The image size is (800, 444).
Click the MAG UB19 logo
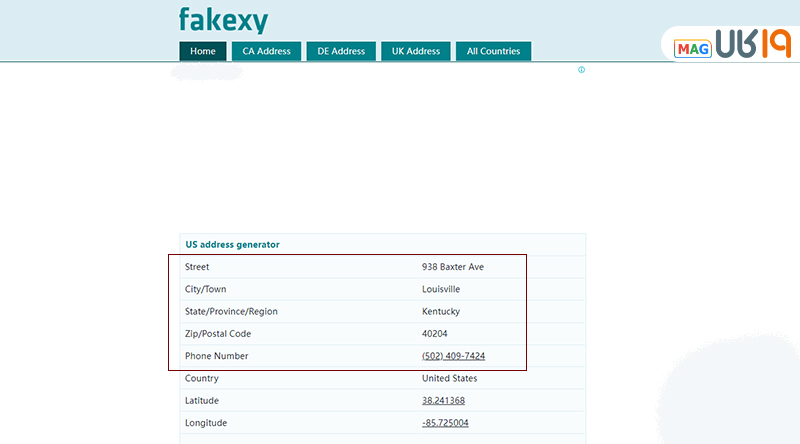pos(732,45)
